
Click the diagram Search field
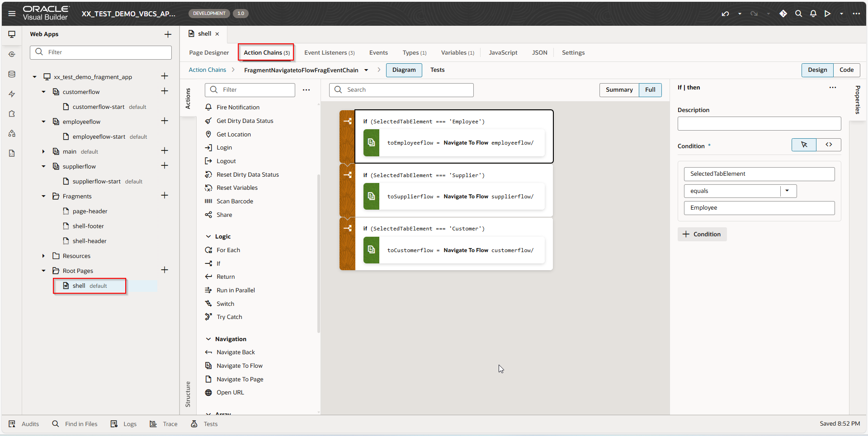pyautogui.click(x=401, y=90)
